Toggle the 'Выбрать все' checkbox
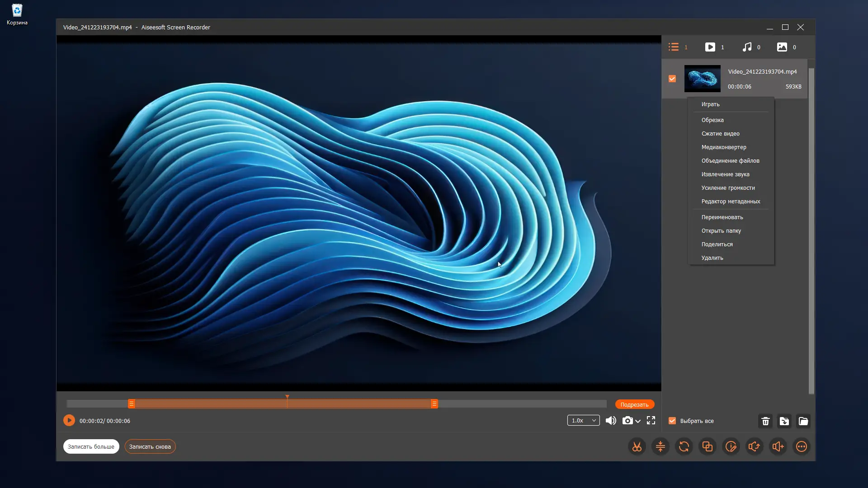Image resolution: width=868 pixels, height=488 pixels. 672,421
